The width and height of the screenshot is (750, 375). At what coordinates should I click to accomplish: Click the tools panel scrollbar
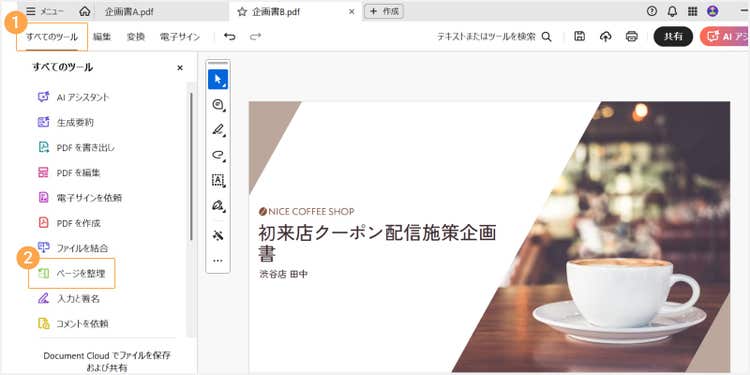coord(191,165)
